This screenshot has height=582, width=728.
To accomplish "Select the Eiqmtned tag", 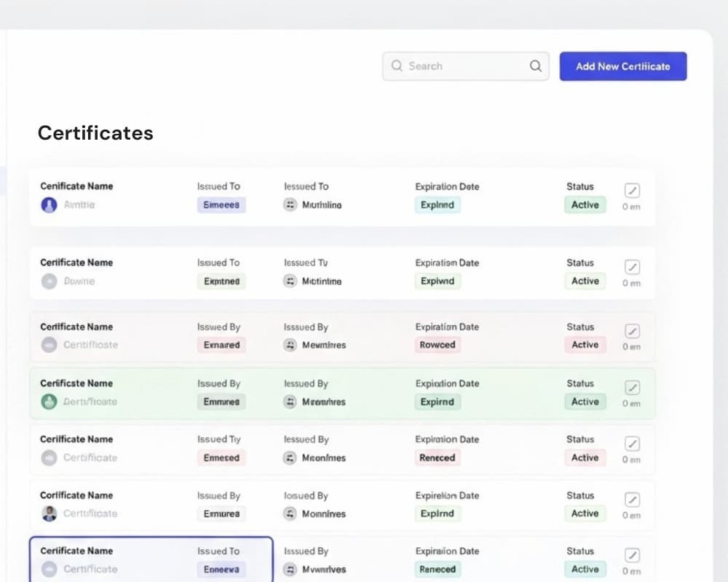I will 221,282.
